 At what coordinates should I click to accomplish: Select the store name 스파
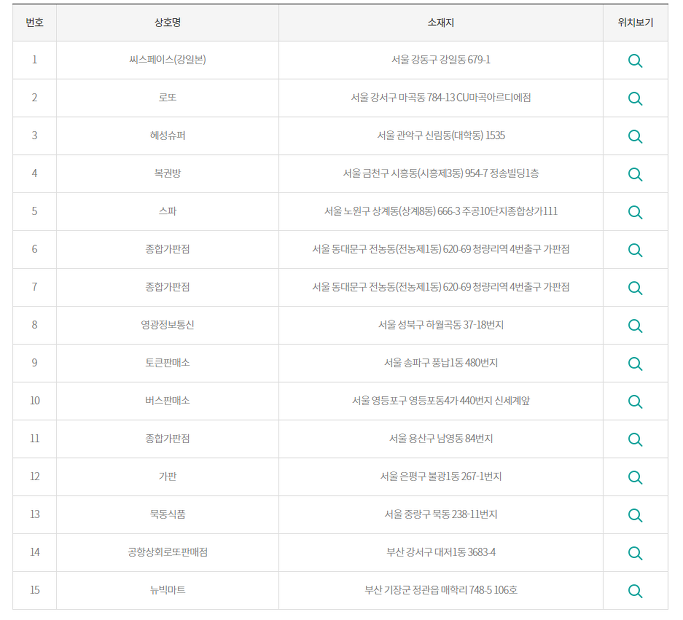(167, 211)
